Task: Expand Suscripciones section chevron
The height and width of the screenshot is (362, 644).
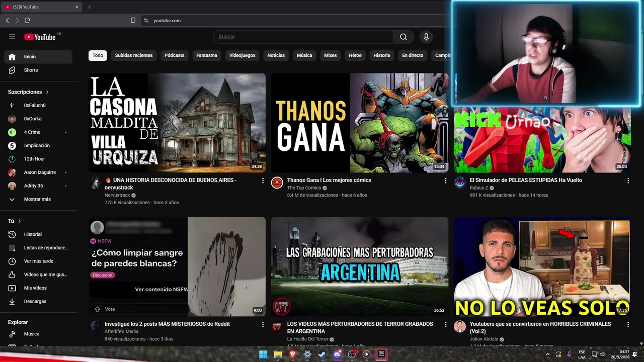Action: pos(47,92)
